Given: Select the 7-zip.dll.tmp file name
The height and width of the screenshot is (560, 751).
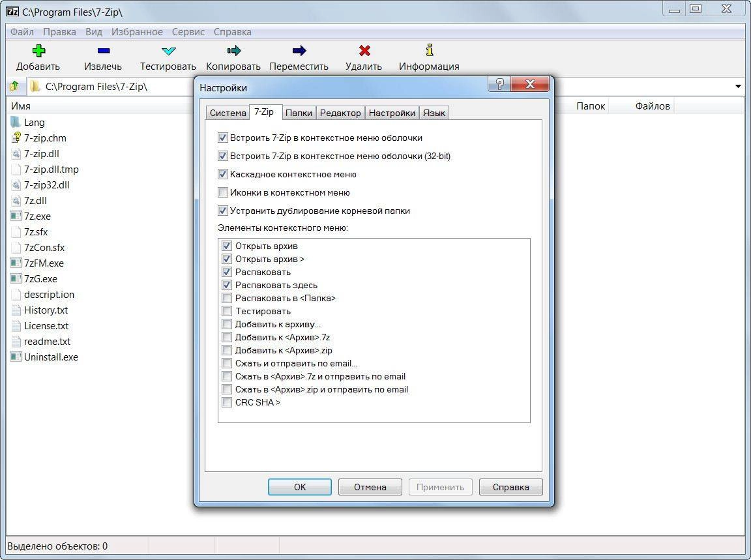Looking at the screenshot, I should click(52, 169).
